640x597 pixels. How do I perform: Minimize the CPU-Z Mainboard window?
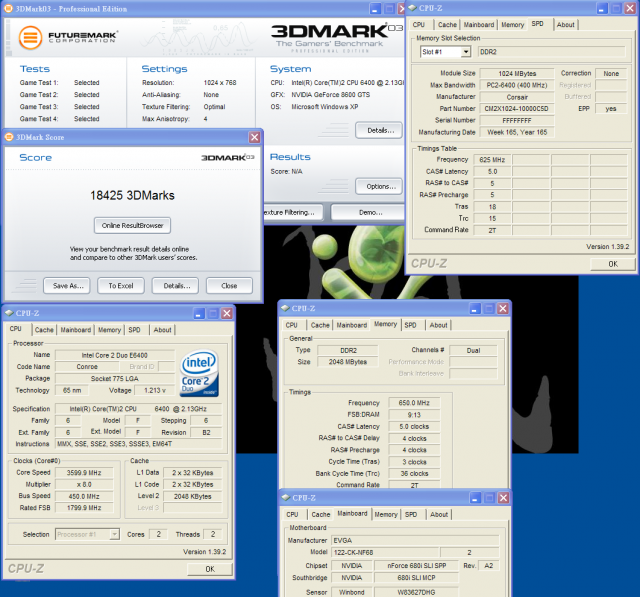476,498
